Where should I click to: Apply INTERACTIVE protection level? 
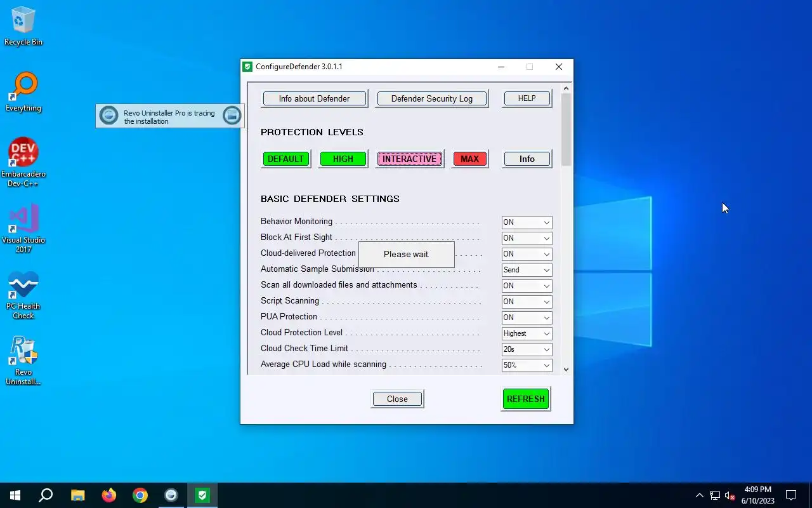tap(409, 159)
